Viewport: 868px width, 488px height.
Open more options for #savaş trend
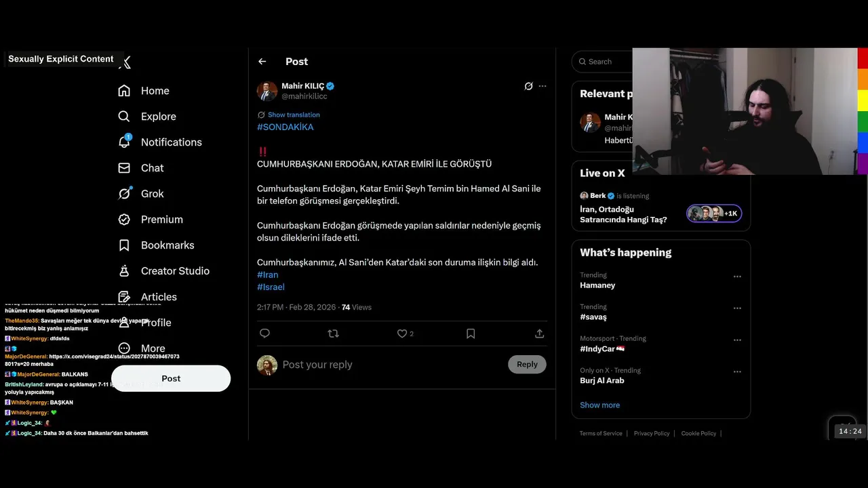point(737,308)
